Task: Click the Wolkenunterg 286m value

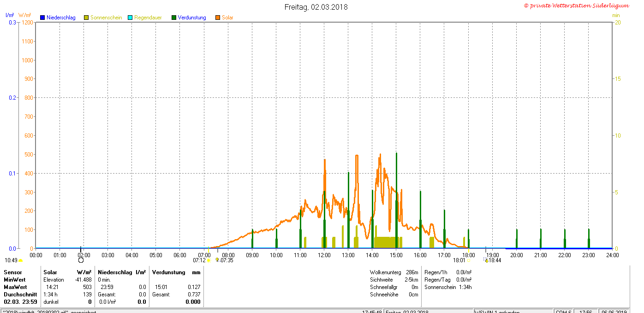Action: [412, 272]
